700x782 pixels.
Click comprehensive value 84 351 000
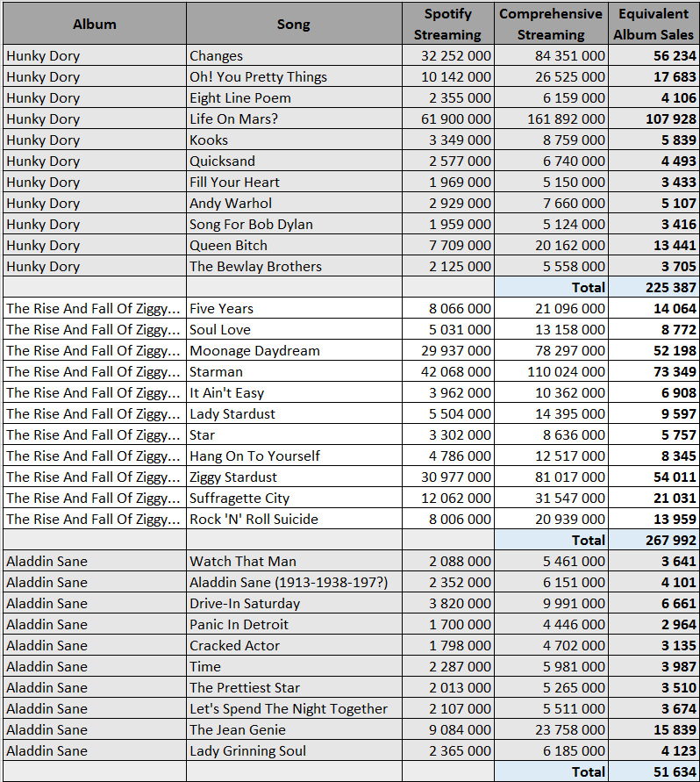pos(551,55)
